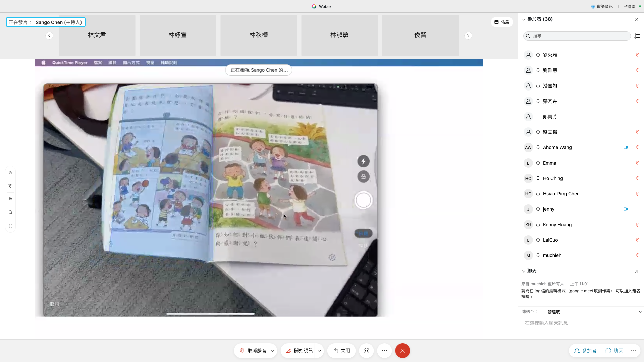Click the zoom in magnifier icon

click(x=10, y=199)
